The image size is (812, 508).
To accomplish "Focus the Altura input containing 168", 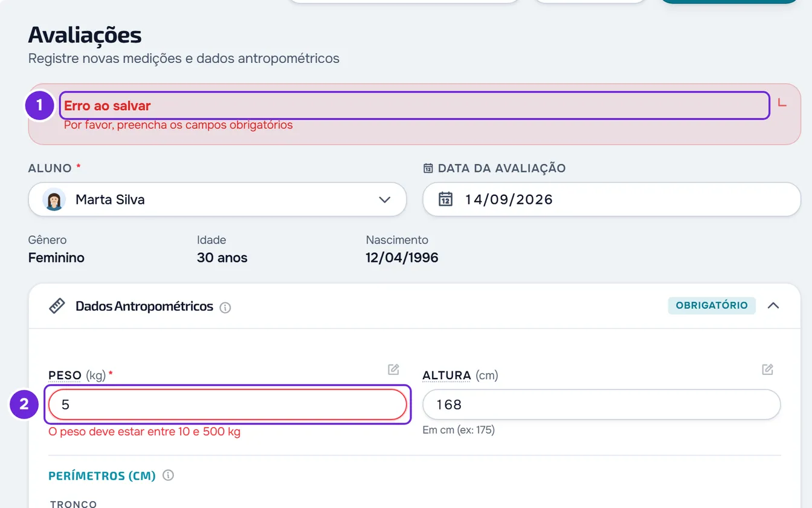I will pos(602,405).
